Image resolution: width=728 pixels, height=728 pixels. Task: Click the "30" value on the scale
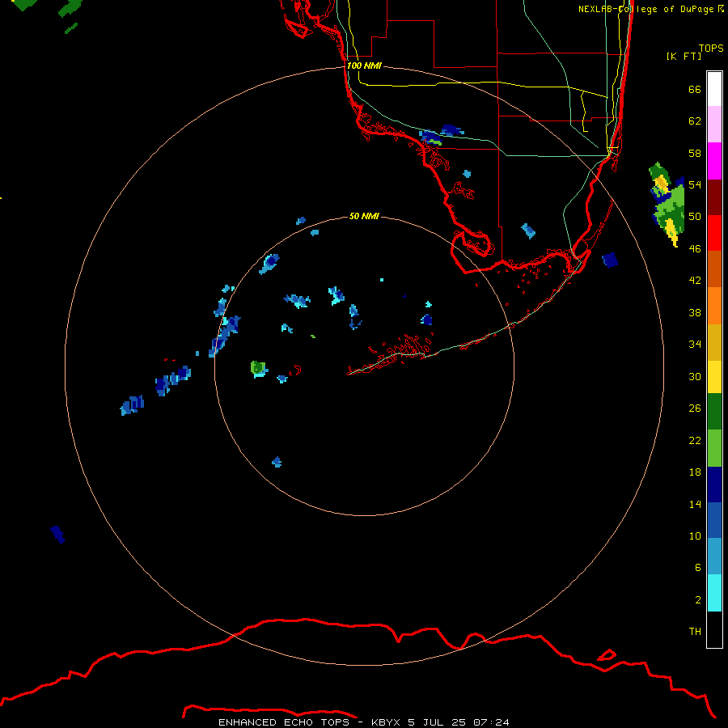coord(695,376)
